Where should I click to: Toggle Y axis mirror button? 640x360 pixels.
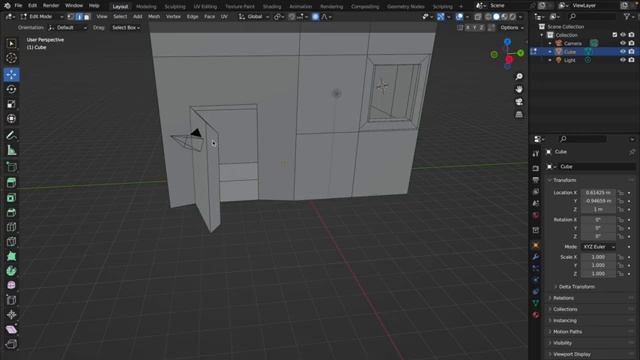click(475, 28)
